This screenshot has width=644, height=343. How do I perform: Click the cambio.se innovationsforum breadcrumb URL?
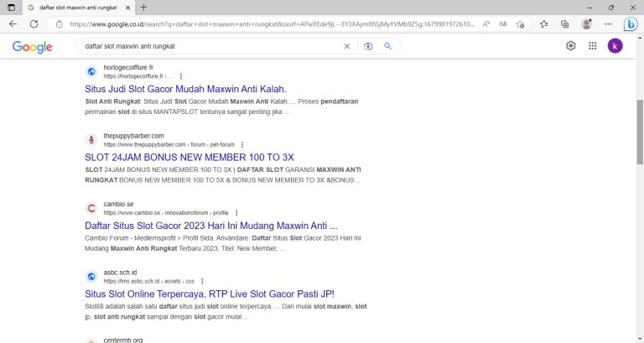(166, 213)
